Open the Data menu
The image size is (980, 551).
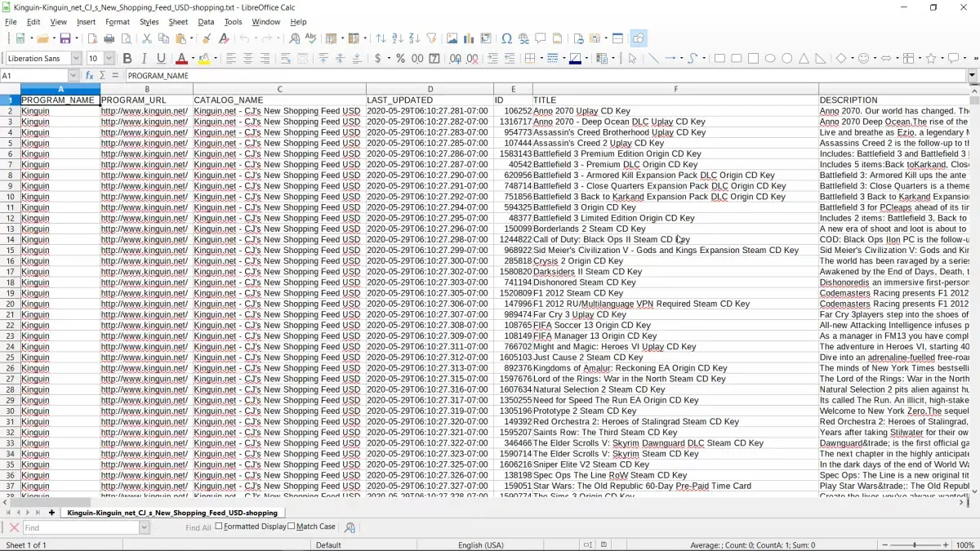click(206, 22)
